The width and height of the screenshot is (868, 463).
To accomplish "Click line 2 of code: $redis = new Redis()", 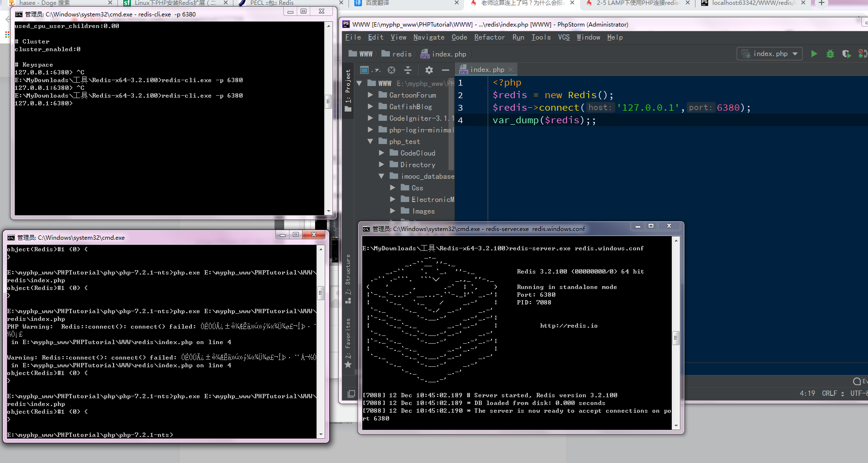I will tap(553, 95).
